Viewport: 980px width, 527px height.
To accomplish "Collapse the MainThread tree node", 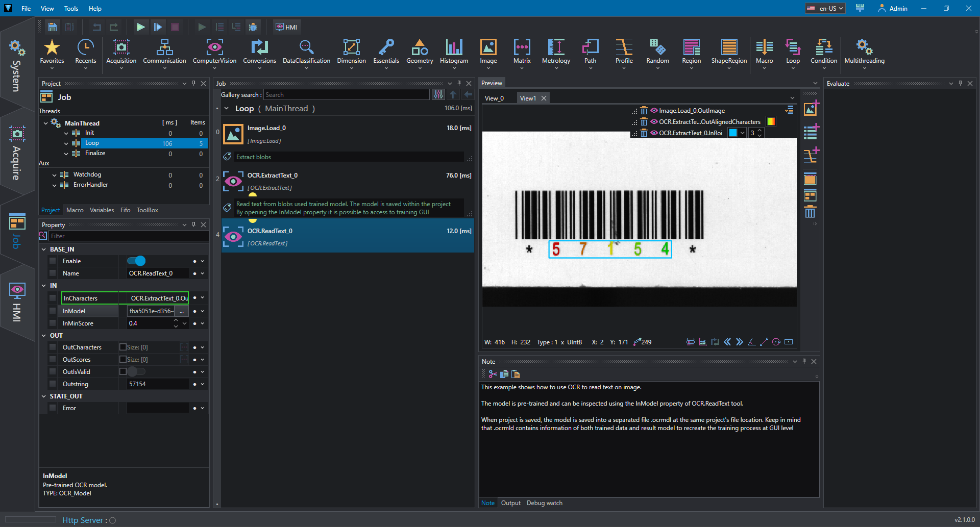I will coord(45,123).
